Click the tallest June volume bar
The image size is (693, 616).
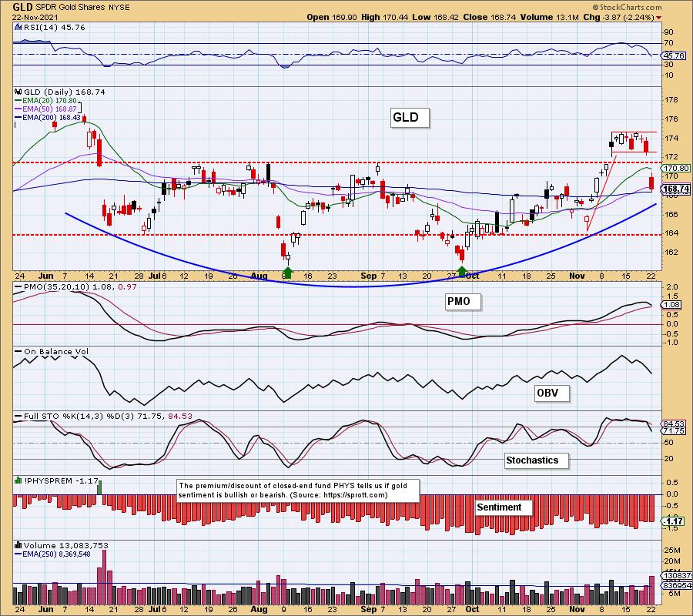104,577
